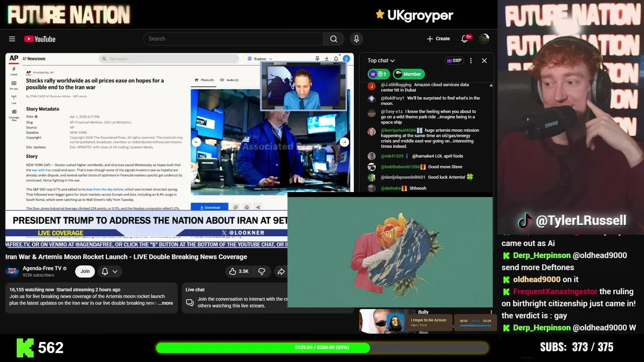
Task: Select the purple W gifted-5 chip
Action: point(378,74)
